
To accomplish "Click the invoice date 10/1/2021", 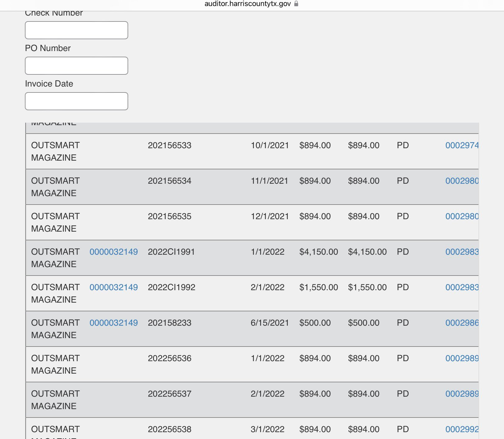I will 270,145.
